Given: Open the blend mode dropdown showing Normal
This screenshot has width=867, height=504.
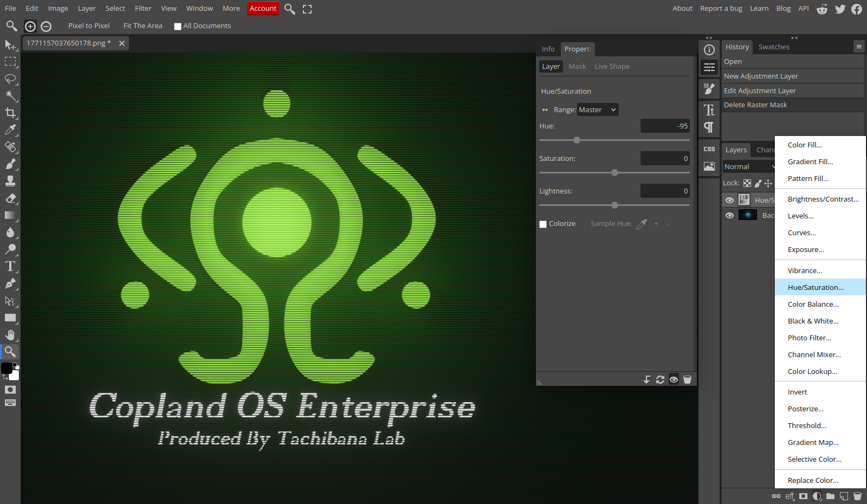Looking at the screenshot, I should (749, 166).
